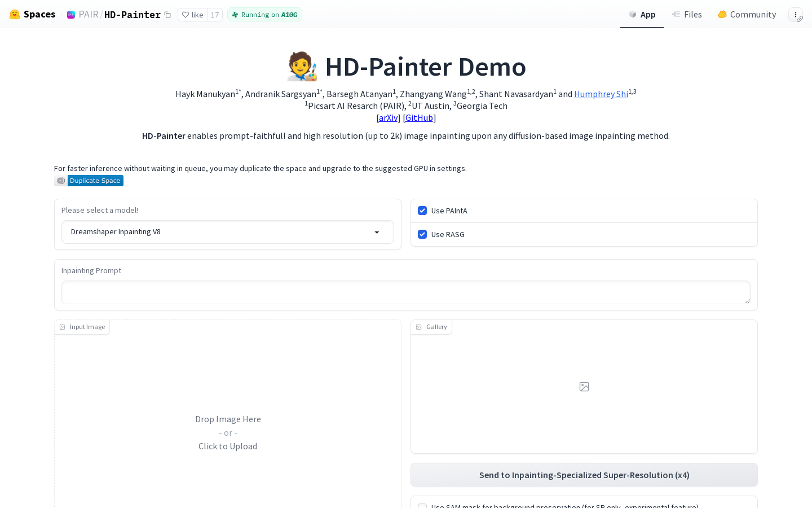Switch to the Files tab
The height and width of the screenshot is (508, 812).
point(687,15)
